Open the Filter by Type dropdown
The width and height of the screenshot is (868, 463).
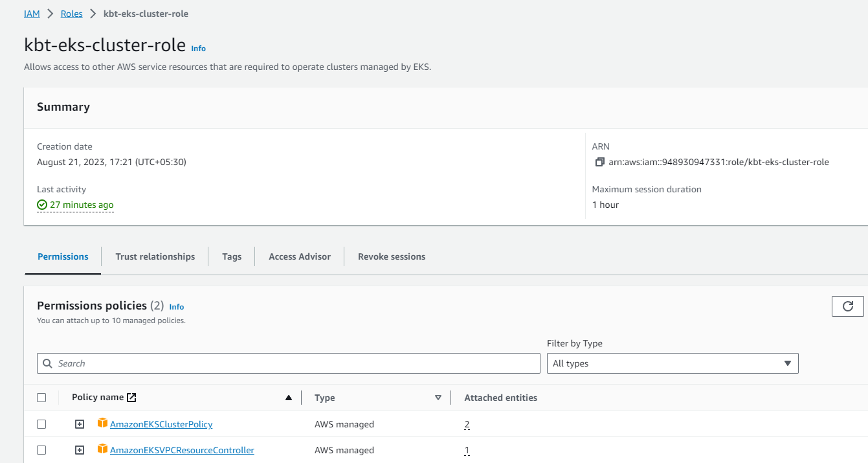click(673, 363)
